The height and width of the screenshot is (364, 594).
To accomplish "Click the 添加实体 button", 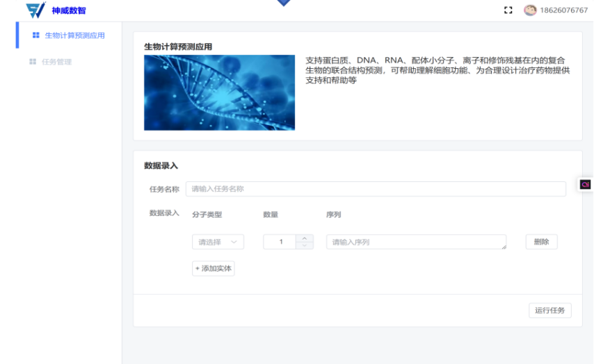I will point(214,268).
